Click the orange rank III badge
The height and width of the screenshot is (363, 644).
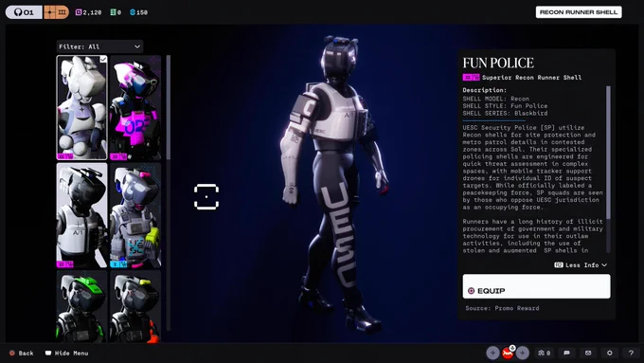(56, 12)
